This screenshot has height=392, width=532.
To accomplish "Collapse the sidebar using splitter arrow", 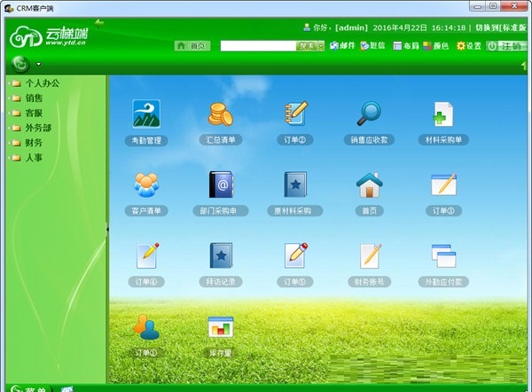I will click(x=107, y=230).
